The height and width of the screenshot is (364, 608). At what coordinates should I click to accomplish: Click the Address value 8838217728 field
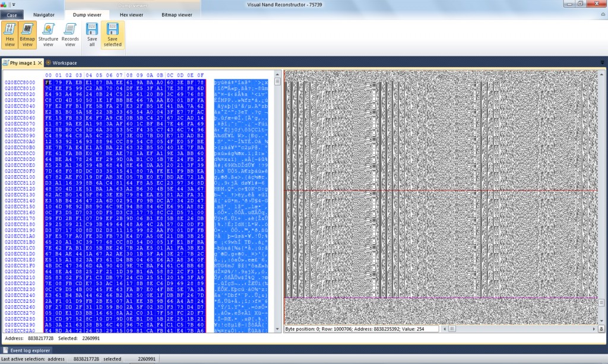click(x=41, y=338)
